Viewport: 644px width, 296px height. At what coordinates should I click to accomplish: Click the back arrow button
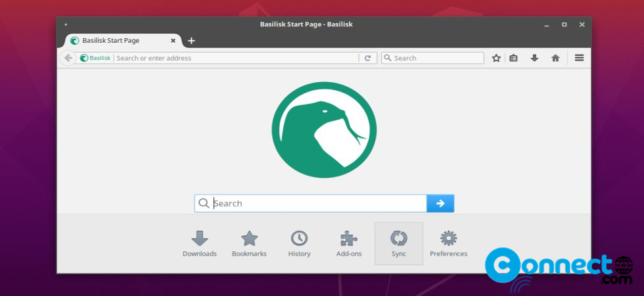pyautogui.click(x=68, y=58)
